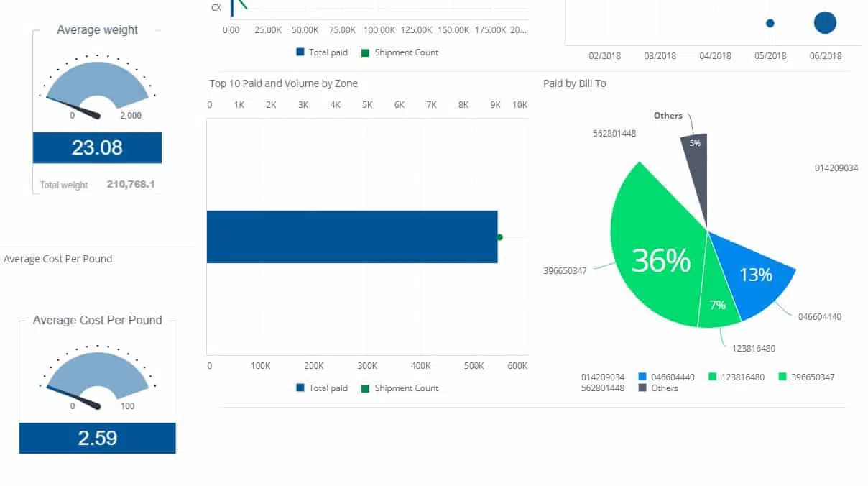Click the 10K top axis label
The height and width of the screenshot is (486, 868).
tap(520, 105)
